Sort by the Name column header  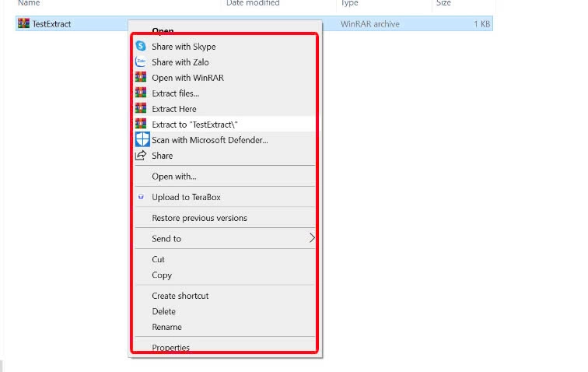29,3
